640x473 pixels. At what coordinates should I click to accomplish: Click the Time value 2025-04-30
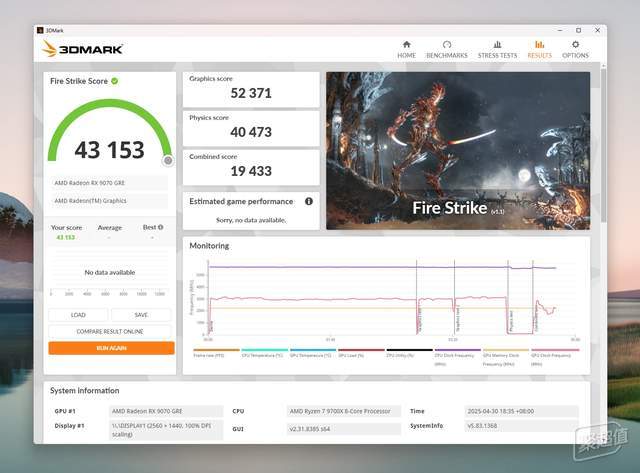522,411
